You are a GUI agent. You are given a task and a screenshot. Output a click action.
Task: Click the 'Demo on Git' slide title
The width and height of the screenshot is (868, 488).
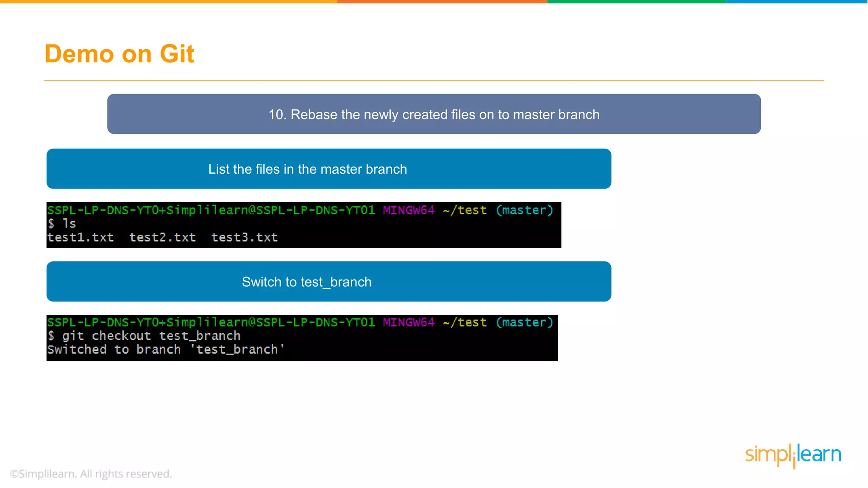(x=120, y=54)
